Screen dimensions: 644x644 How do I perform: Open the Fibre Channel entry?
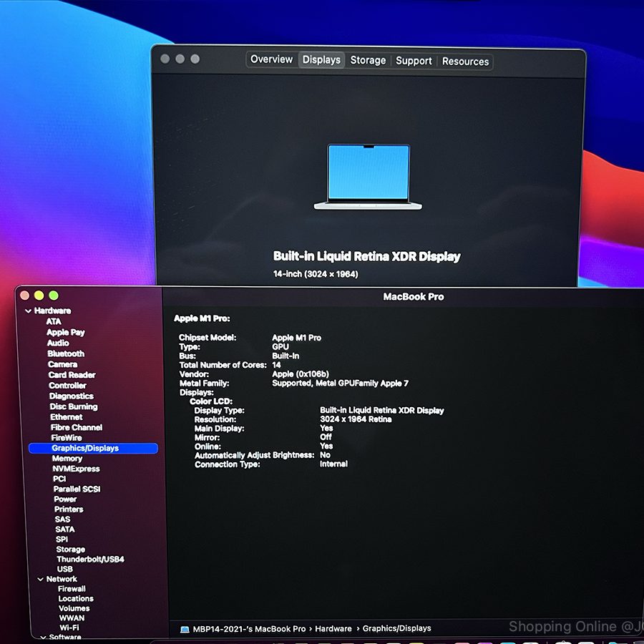click(x=77, y=428)
